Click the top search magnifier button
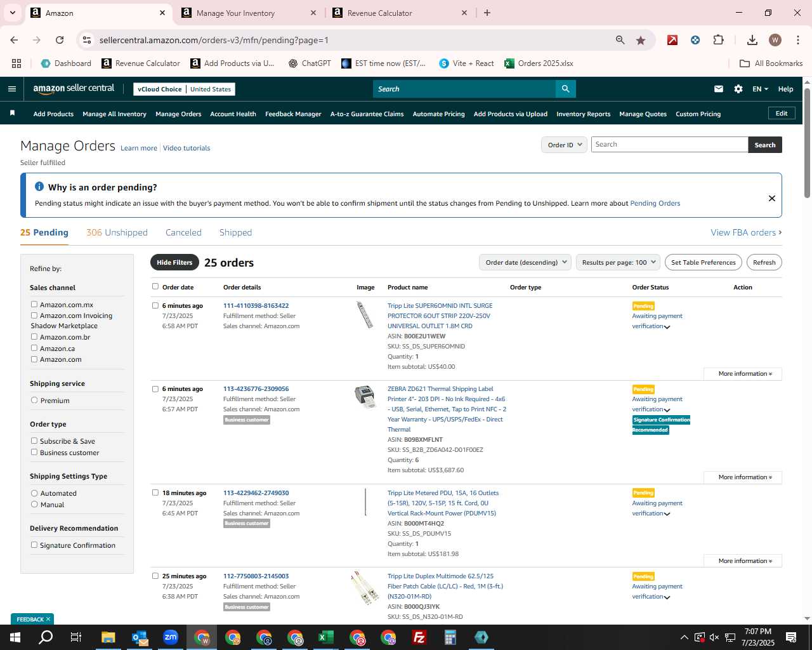This screenshot has width=812, height=650. [x=565, y=89]
